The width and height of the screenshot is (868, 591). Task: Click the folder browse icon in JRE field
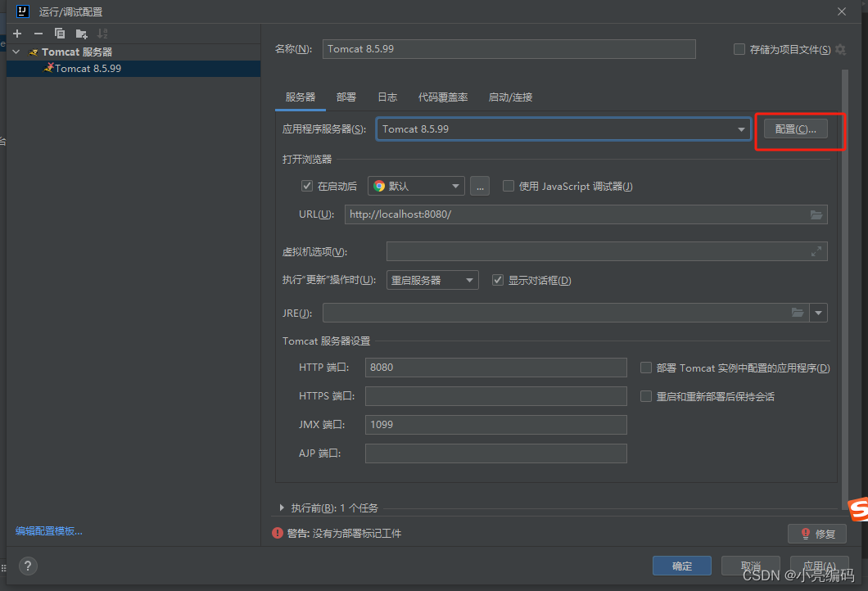(x=798, y=313)
